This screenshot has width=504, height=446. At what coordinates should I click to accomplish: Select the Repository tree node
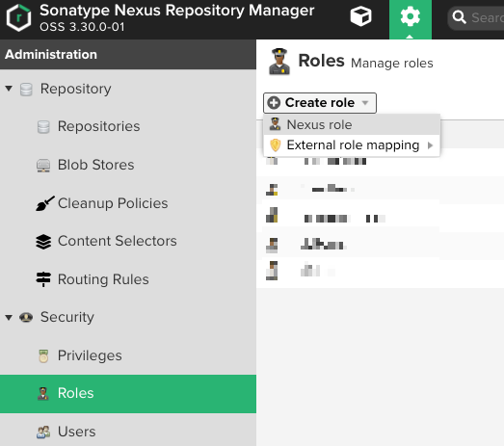click(75, 89)
